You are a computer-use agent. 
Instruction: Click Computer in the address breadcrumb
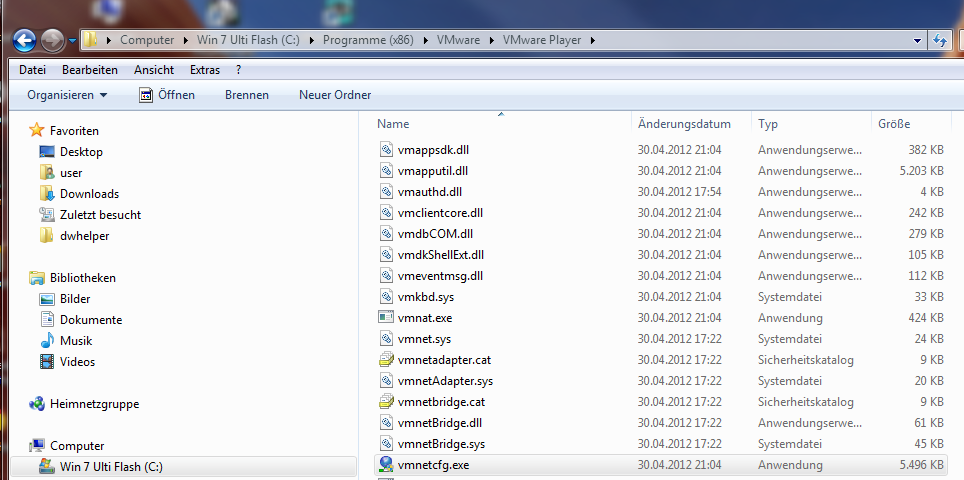[147, 40]
